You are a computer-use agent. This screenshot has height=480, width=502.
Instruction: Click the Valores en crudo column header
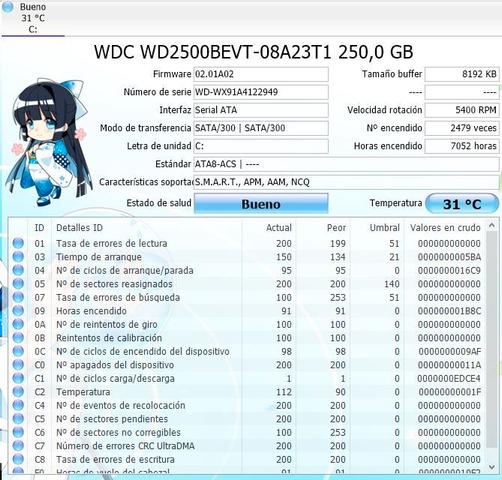point(445,228)
